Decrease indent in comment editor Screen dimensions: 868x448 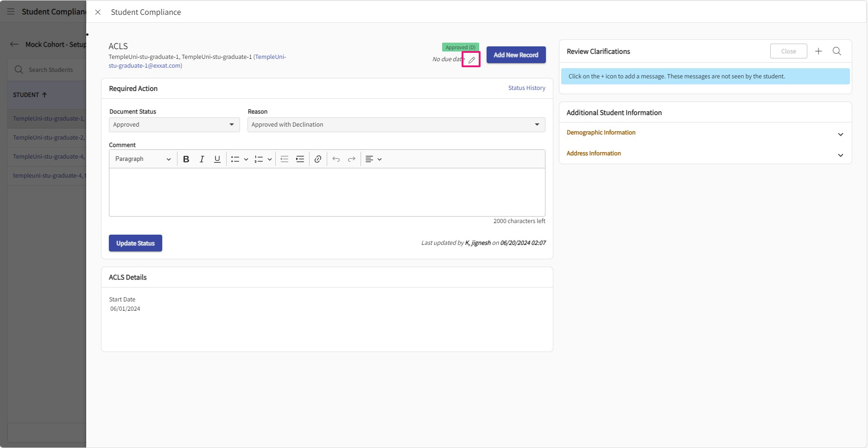pos(284,159)
